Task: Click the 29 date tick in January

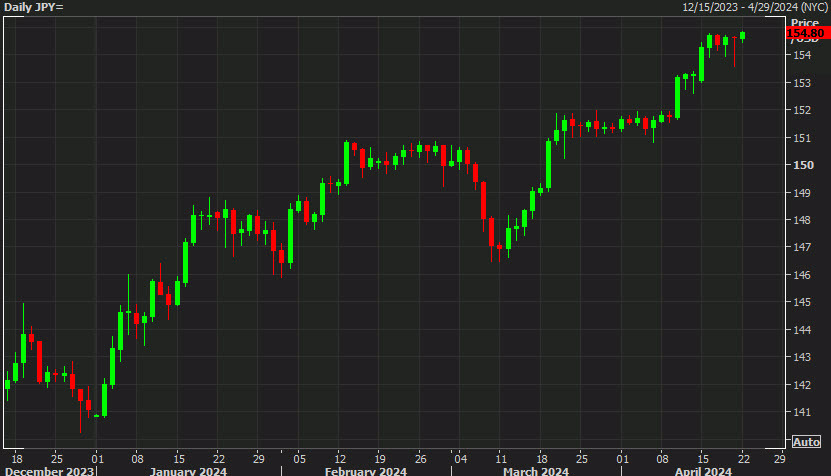Action: point(258,459)
